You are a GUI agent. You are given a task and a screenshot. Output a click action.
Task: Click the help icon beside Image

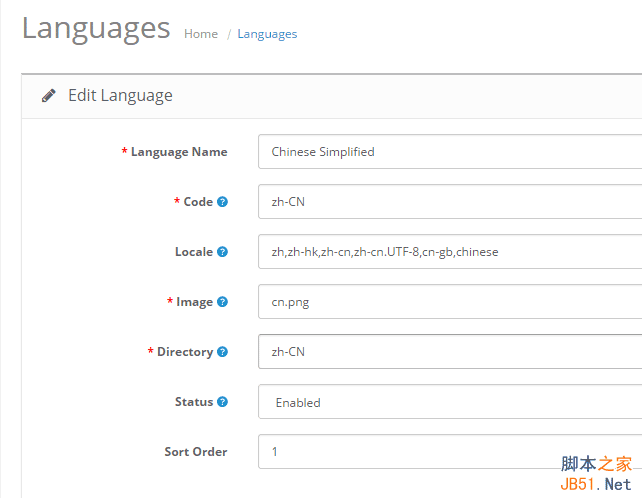[222, 302]
